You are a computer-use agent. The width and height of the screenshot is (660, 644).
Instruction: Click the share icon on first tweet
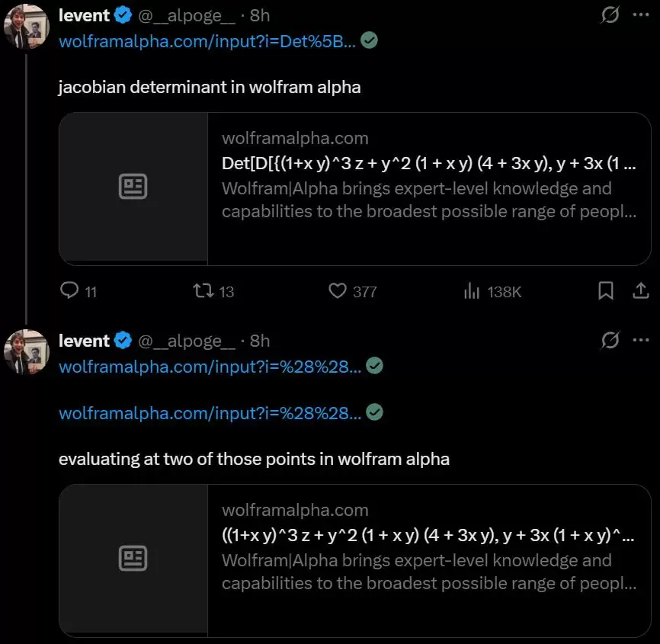641,290
